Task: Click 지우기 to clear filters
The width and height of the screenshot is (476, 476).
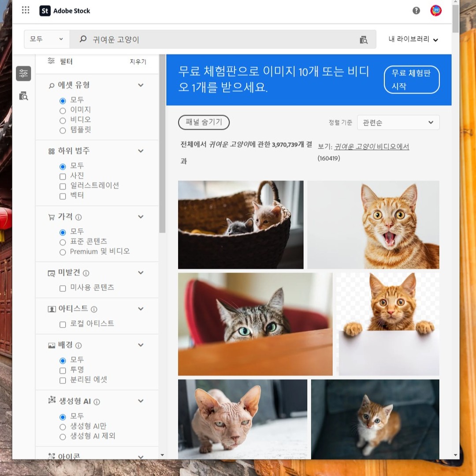Action: [x=138, y=62]
